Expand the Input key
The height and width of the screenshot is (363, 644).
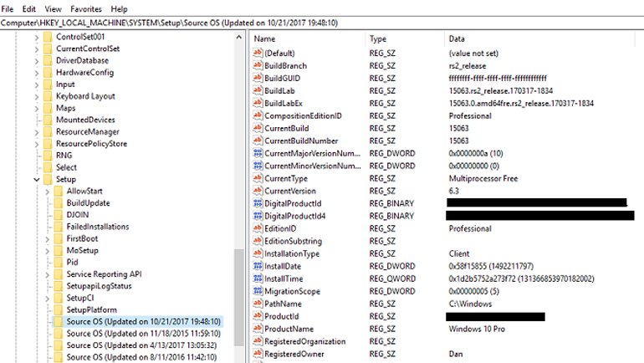(x=37, y=85)
